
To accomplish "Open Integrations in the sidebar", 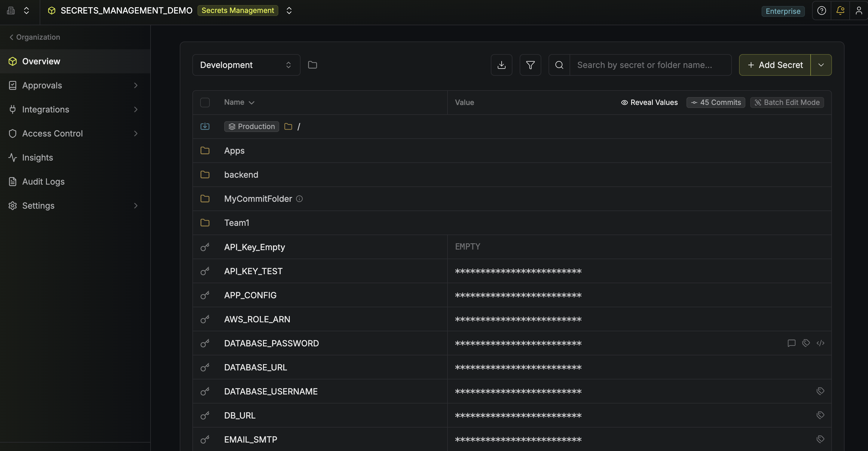I will pyautogui.click(x=75, y=109).
